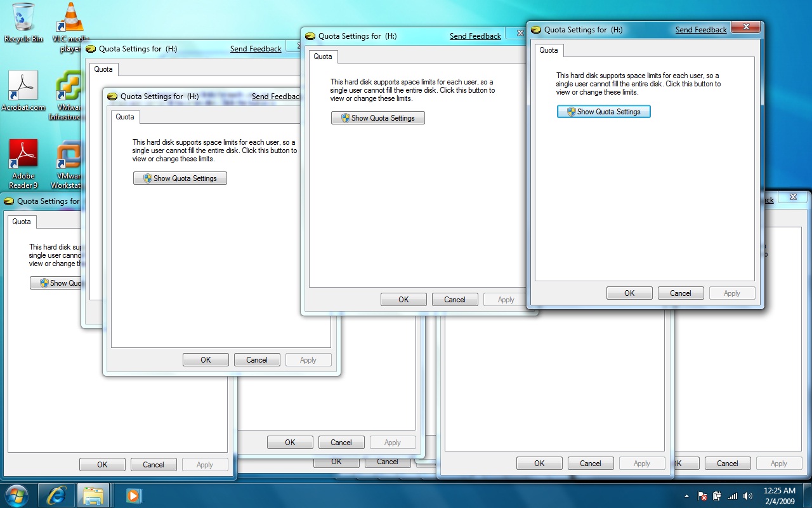Open the Send Feedback link on the topmost dialog
This screenshot has height=508, width=812.
click(700, 29)
